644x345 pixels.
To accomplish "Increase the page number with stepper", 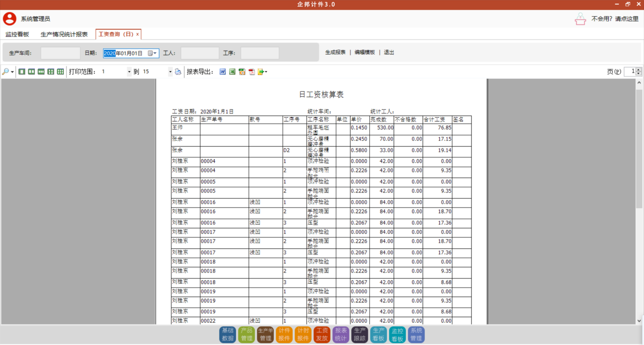I will (639, 70).
